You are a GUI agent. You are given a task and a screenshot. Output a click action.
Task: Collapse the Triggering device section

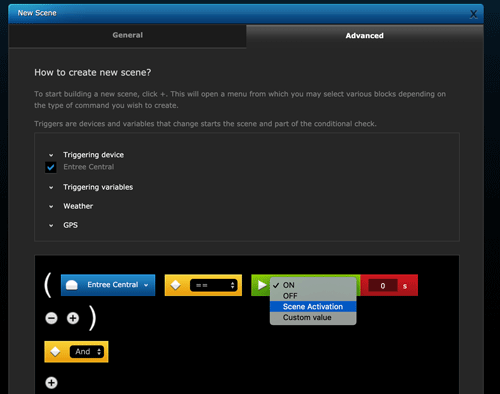(51, 155)
